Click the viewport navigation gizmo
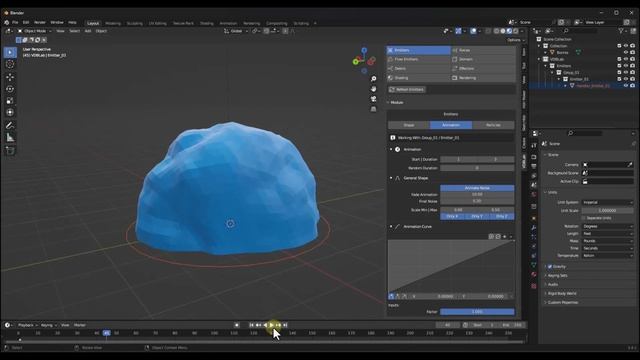Screen dimensions: 640x360 [x=364, y=60]
